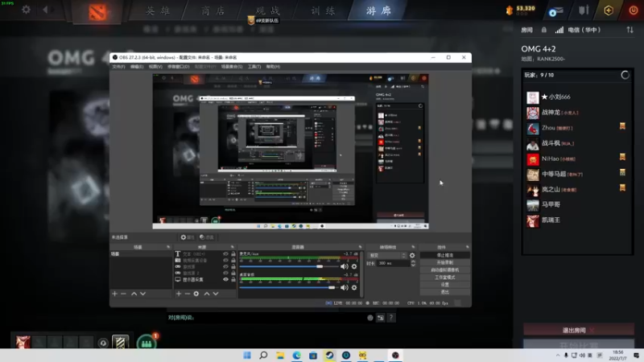This screenshot has height=362, width=644.
Task: Add a new source with plus icon
Action: click(x=179, y=294)
